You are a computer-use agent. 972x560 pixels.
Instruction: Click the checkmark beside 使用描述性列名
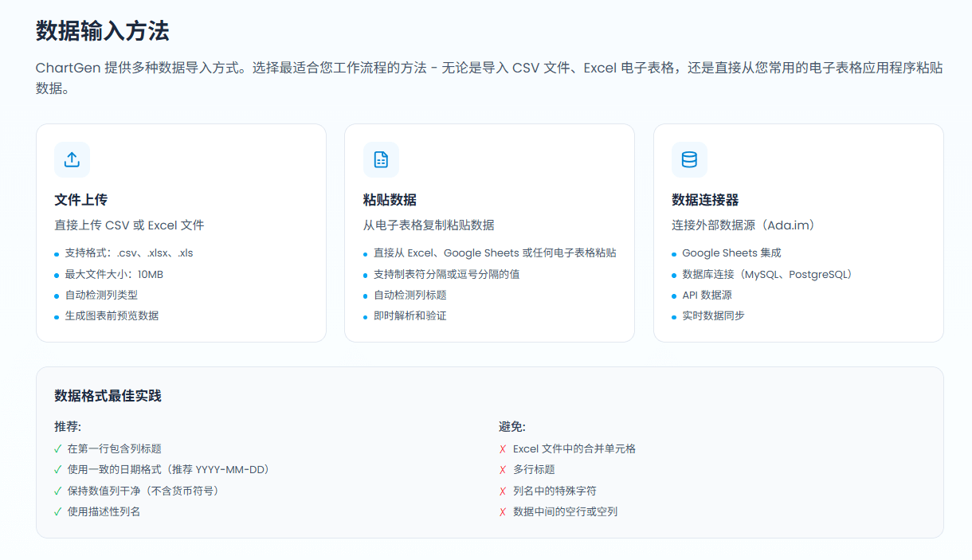pos(57,511)
